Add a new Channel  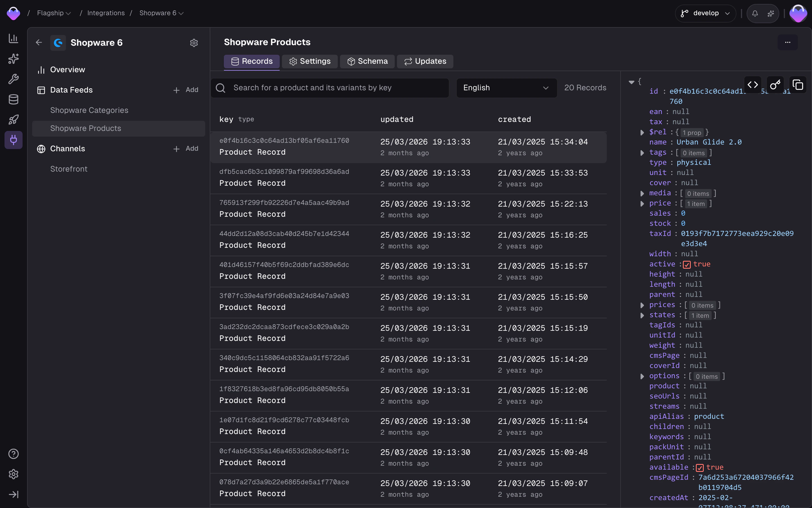click(186, 148)
